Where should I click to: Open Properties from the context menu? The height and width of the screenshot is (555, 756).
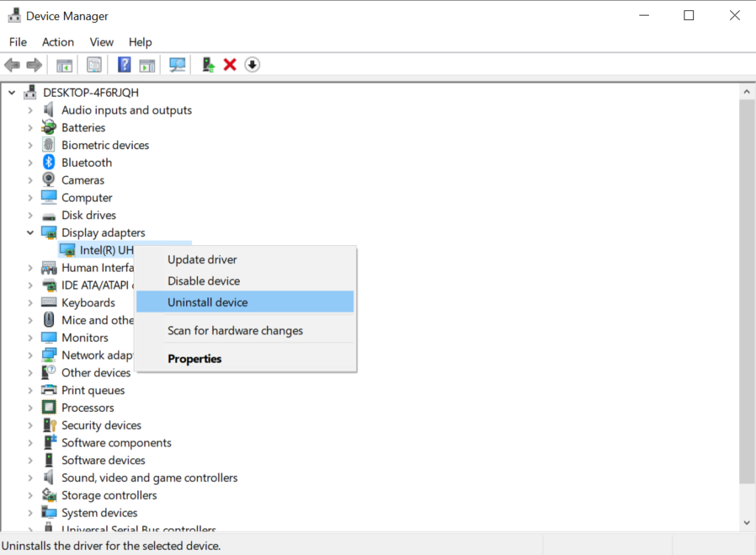coord(194,359)
